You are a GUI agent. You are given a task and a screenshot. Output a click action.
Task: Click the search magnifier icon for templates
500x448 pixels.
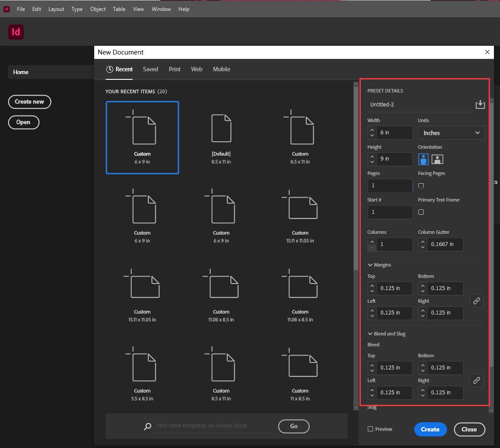coord(148,426)
